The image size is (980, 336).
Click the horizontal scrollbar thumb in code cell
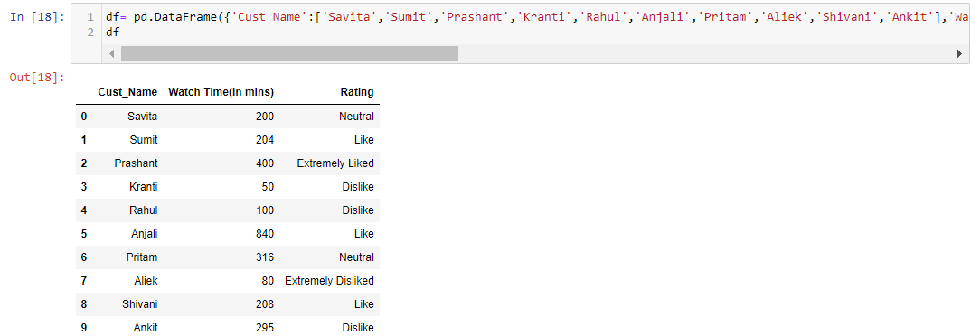tap(289, 53)
